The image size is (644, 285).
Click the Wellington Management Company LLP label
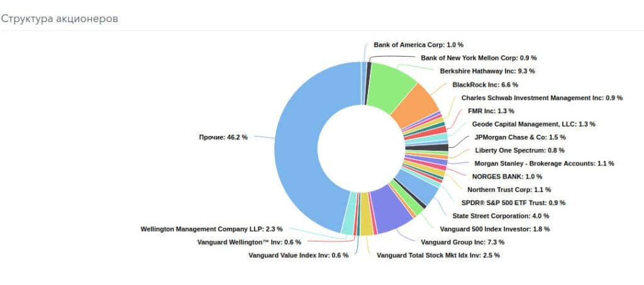[x=211, y=228]
